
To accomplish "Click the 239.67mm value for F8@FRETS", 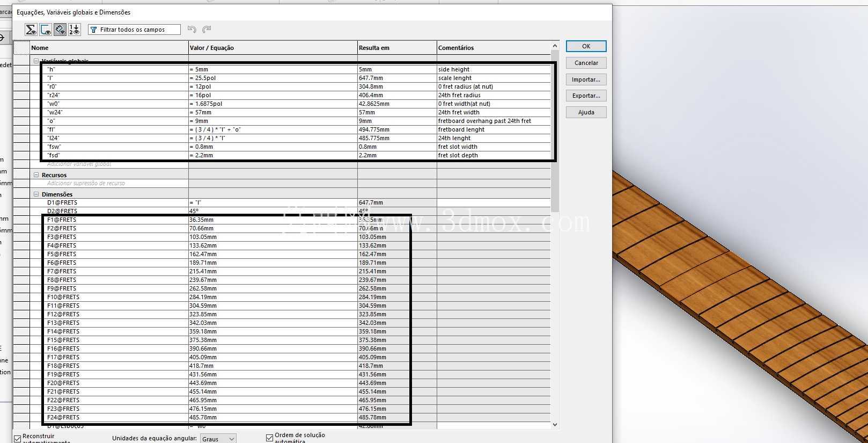I will click(x=273, y=280).
